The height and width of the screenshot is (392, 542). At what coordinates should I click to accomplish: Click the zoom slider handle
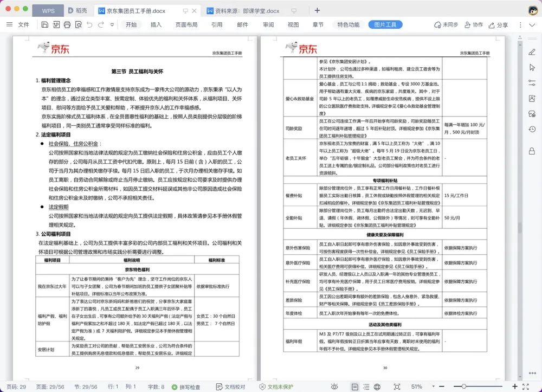463,387
